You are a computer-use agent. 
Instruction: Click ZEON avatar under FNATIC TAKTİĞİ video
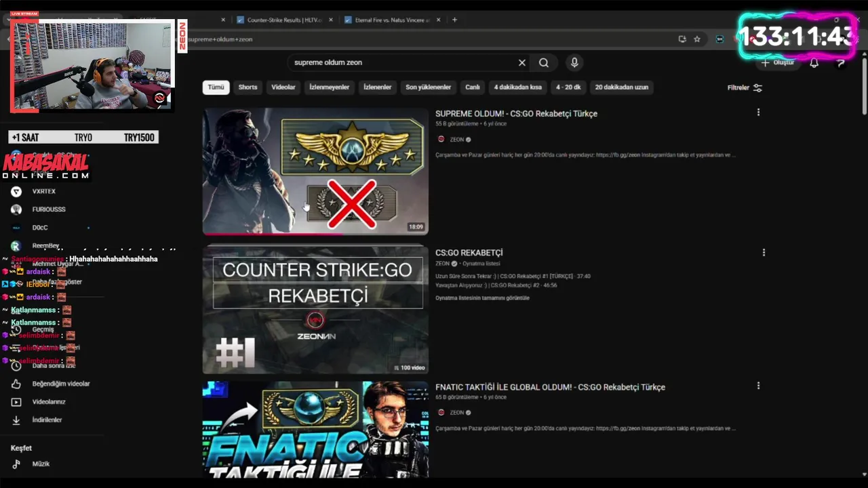(441, 412)
